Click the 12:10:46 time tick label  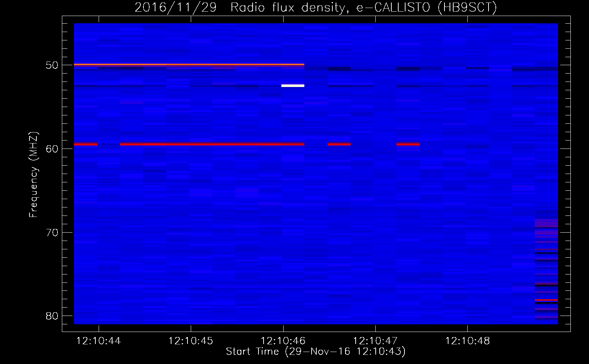coord(283,341)
